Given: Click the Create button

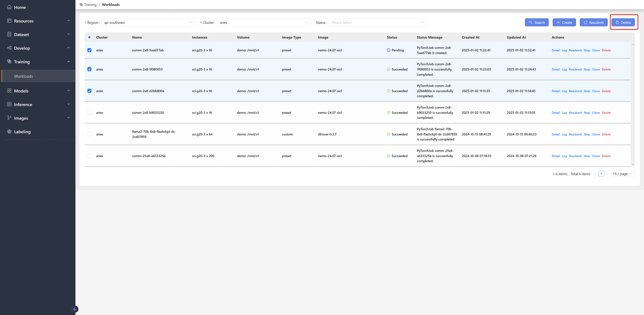Looking at the screenshot, I should click(564, 22).
